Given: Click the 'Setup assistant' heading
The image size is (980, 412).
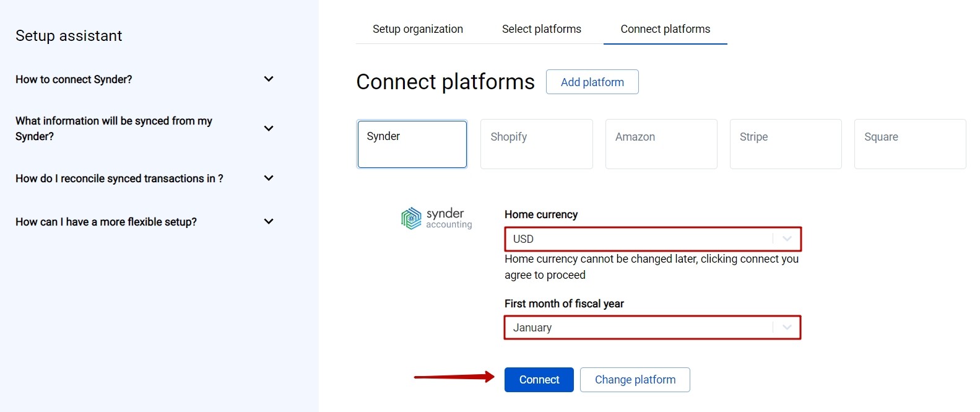Looking at the screenshot, I should [x=69, y=36].
